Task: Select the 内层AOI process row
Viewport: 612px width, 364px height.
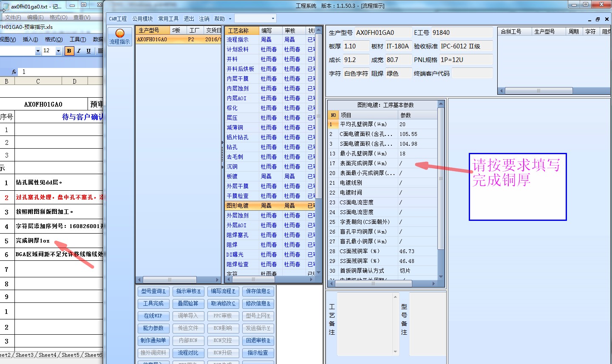Action: (270, 98)
